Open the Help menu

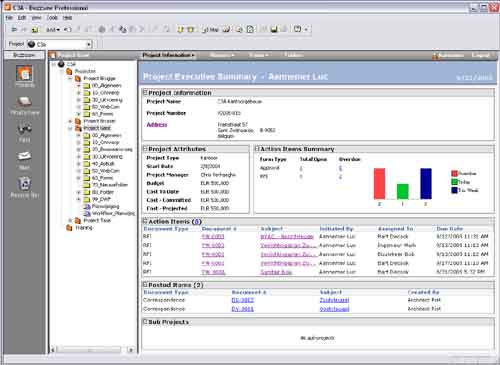pyautogui.click(x=67, y=18)
